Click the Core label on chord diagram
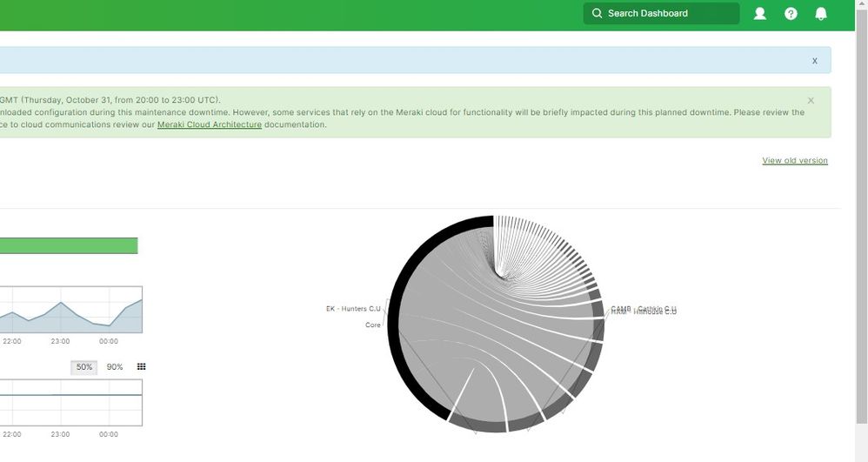The width and height of the screenshot is (868, 462). click(373, 325)
